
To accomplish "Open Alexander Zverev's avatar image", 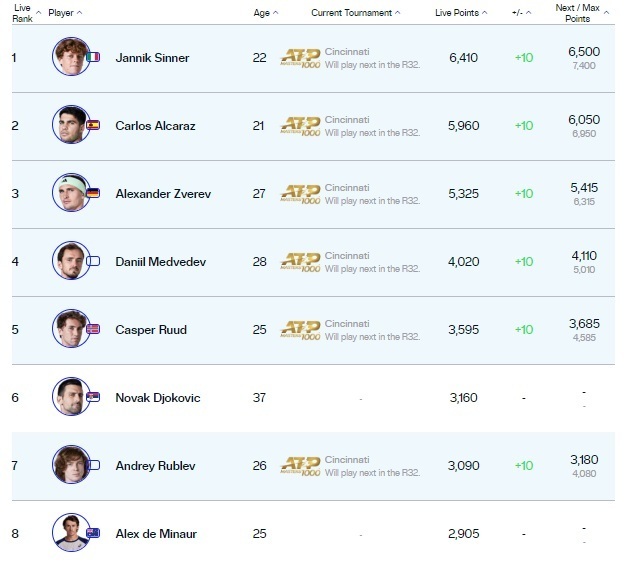I will 70,193.
